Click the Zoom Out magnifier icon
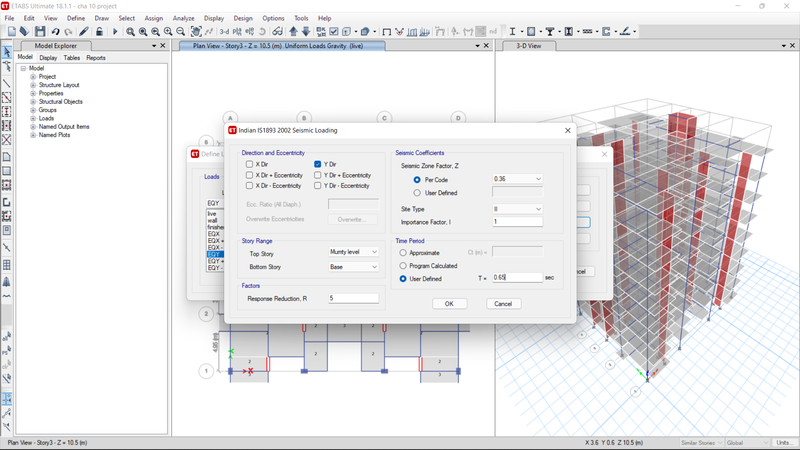Viewport: 800px width, 450px height. 181,32
